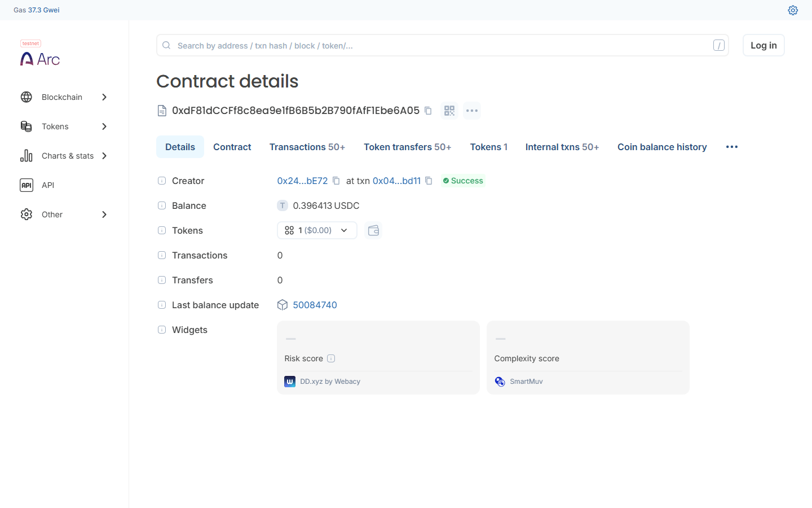Focus the search by address field
The height and width of the screenshot is (508, 812).
click(x=443, y=45)
